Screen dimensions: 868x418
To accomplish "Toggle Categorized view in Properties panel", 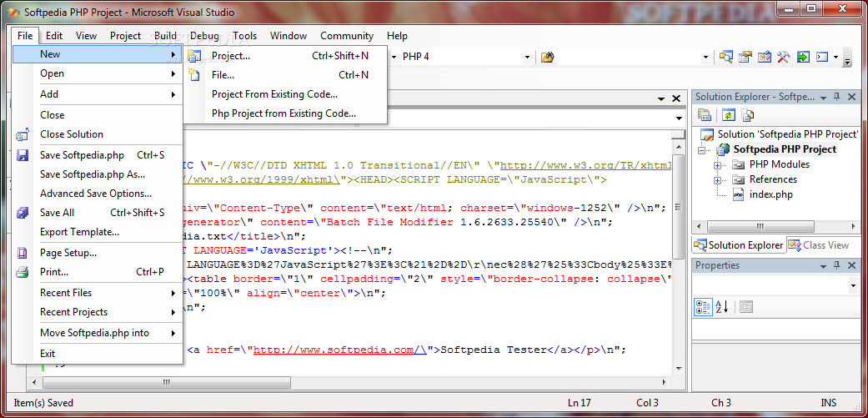I will (703, 307).
